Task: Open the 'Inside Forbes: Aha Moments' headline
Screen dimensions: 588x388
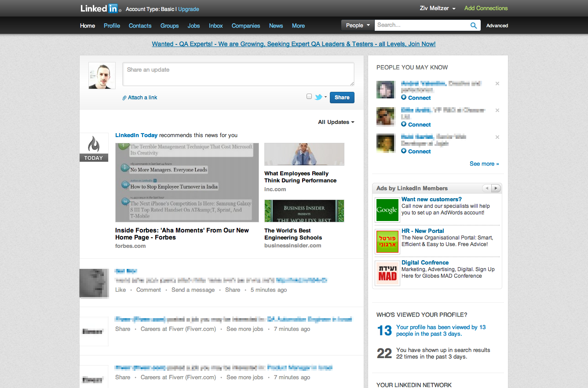Action: [x=182, y=234]
